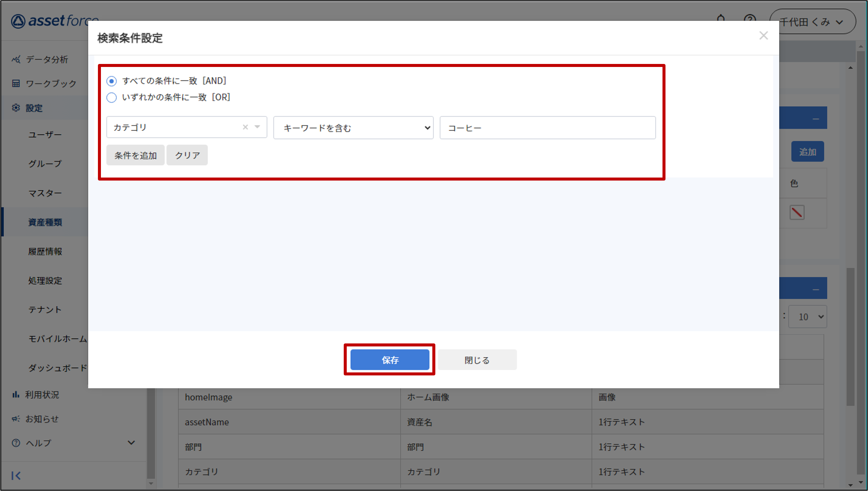
Task: Collapse the sidebar with arrow icon
Action: tap(16, 475)
